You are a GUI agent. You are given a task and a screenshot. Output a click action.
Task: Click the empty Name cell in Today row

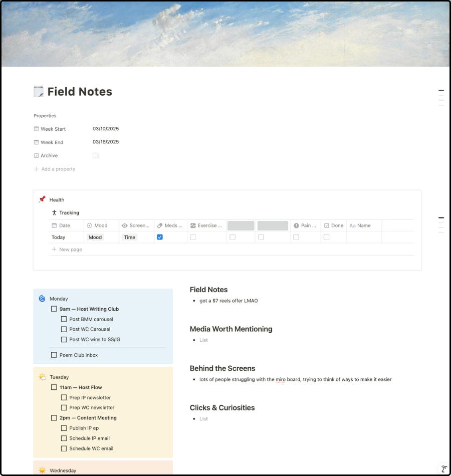[x=364, y=237]
